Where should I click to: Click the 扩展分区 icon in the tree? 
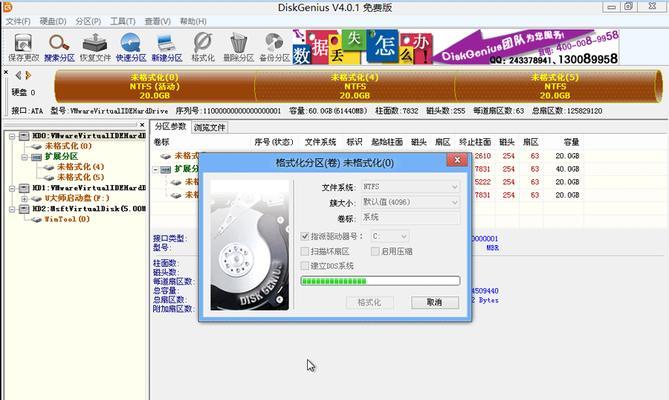point(37,157)
